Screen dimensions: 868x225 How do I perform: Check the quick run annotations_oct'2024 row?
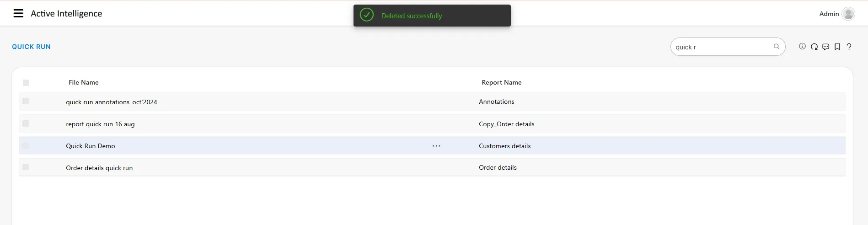point(26,101)
